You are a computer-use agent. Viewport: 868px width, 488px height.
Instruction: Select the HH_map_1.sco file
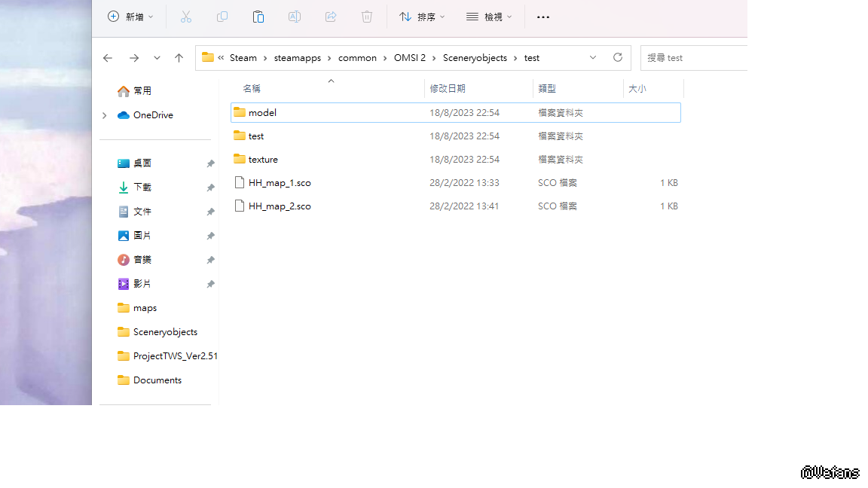point(280,183)
